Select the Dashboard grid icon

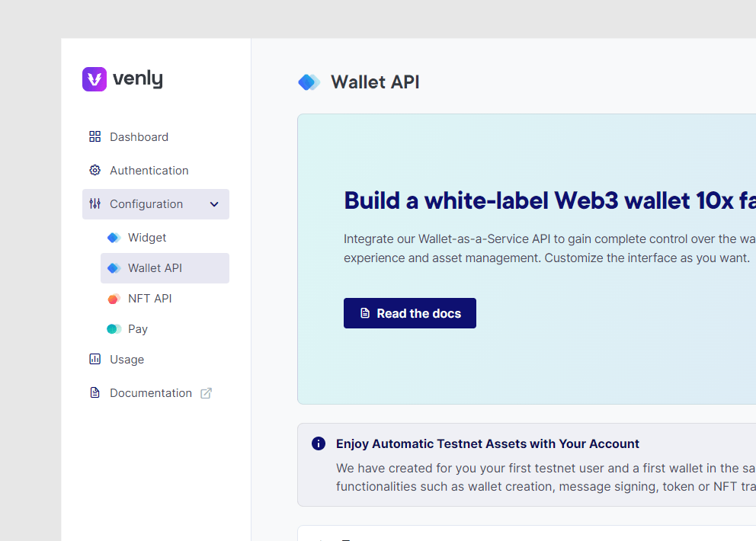(94, 136)
